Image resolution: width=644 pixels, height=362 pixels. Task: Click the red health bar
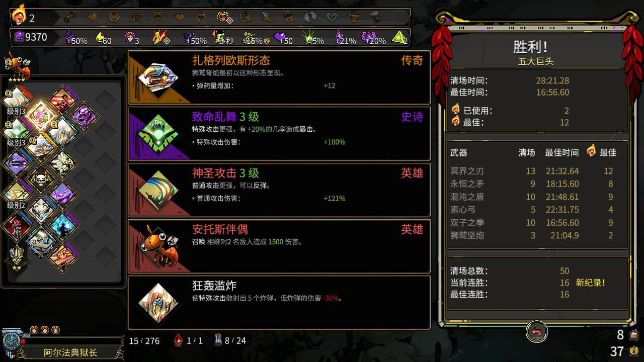[71, 341]
